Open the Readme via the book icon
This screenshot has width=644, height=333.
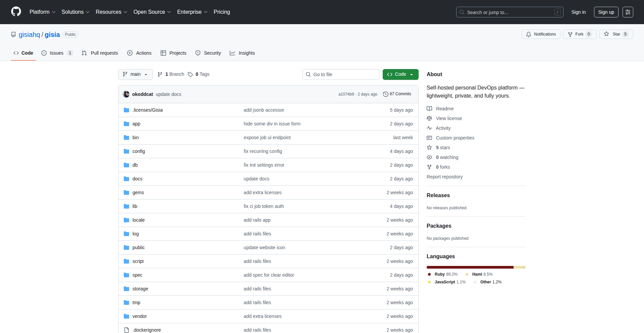click(x=429, y=108)
